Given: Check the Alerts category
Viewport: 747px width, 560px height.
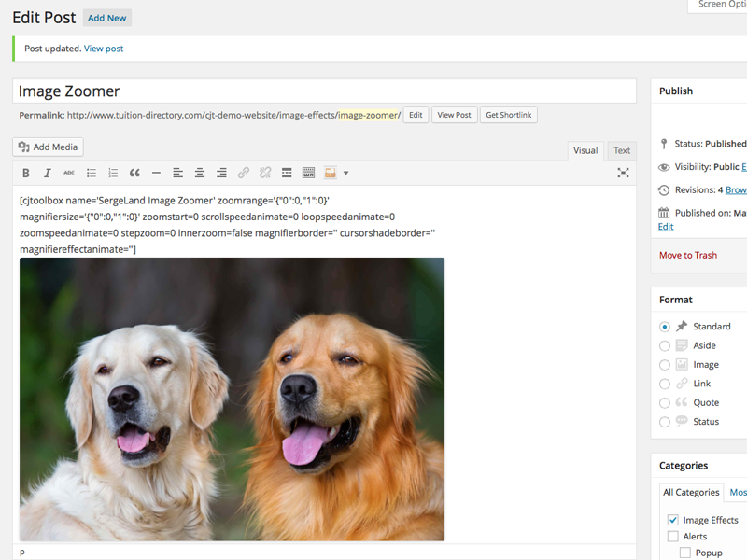Looking at the screenshot, I should (673, 537).
